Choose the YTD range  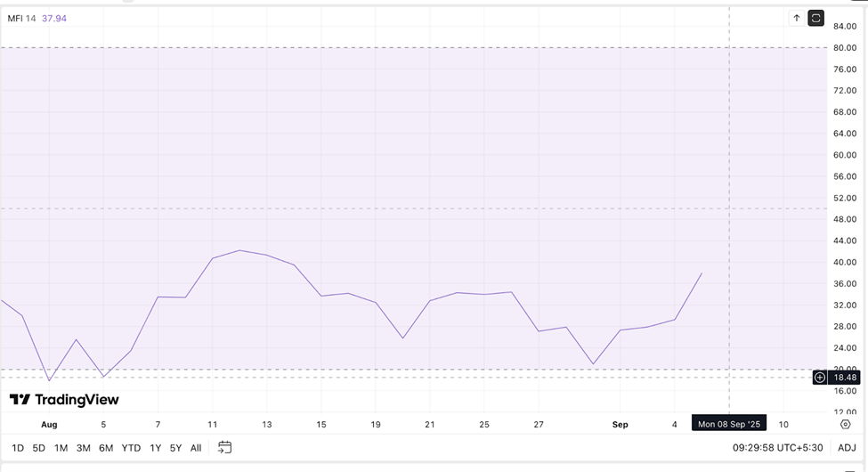click(x=131, y=448)
